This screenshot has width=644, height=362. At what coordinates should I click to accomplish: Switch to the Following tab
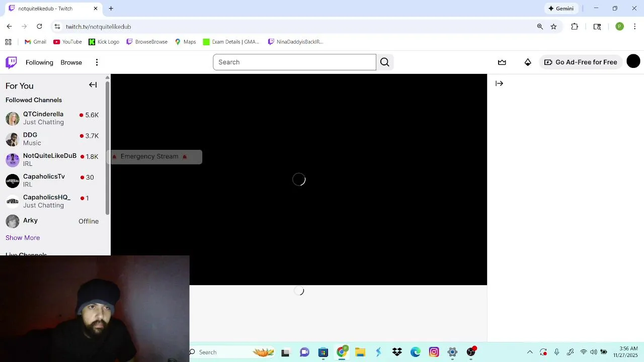pyautogui.click(x=39, y=62)
